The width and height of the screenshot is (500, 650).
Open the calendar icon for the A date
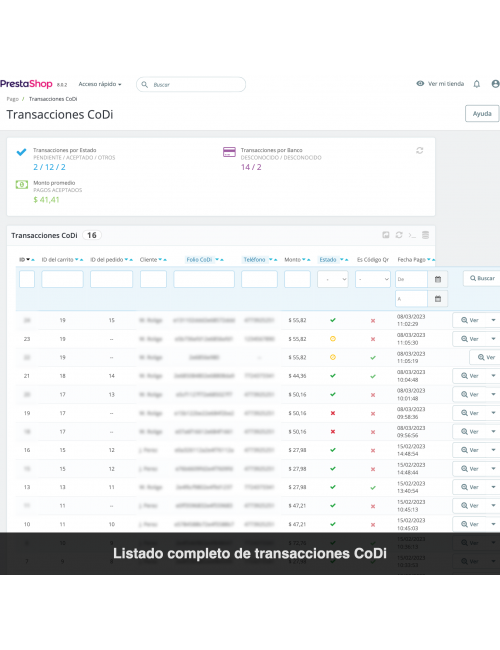438,299
